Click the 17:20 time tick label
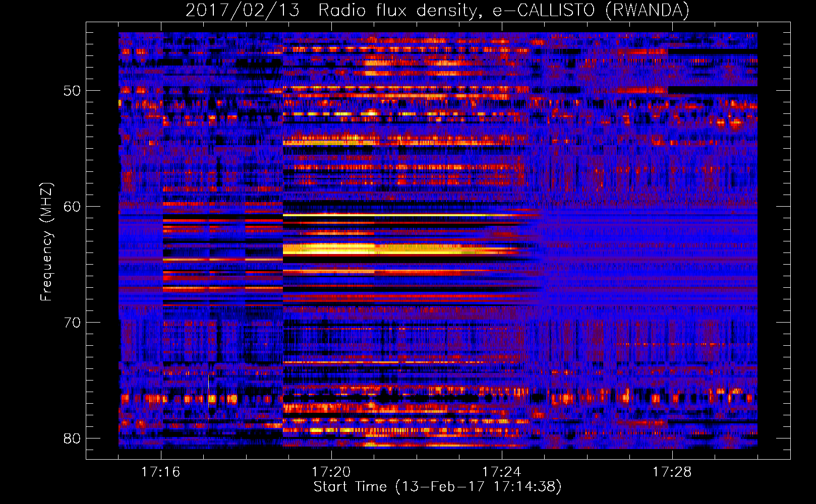Viewport: 816px width, 504px height. [331, 472]
